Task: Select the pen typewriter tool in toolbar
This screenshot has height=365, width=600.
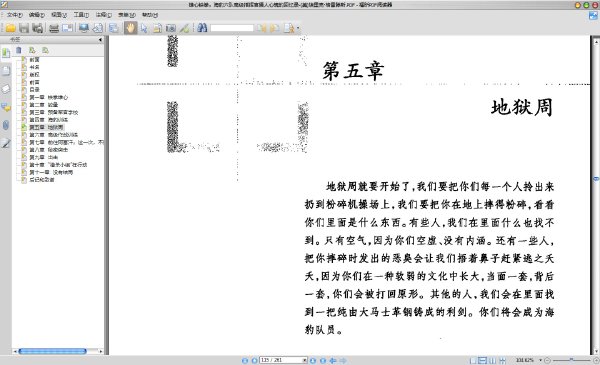Action: 184,28
